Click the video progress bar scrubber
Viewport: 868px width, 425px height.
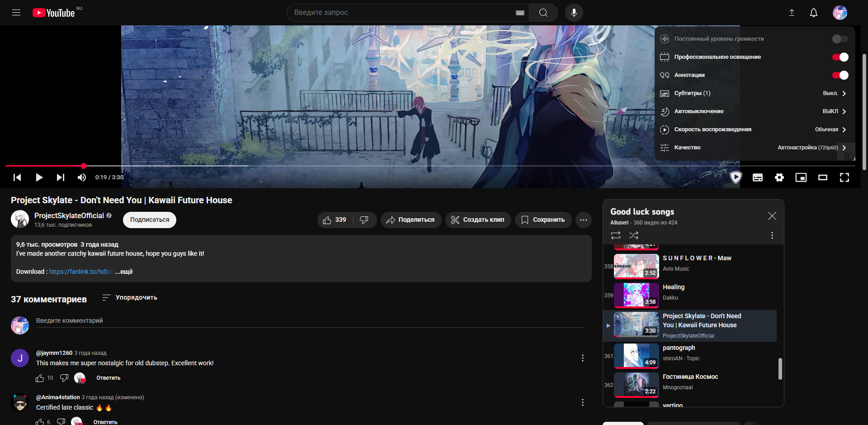click(x=84, y=166)
